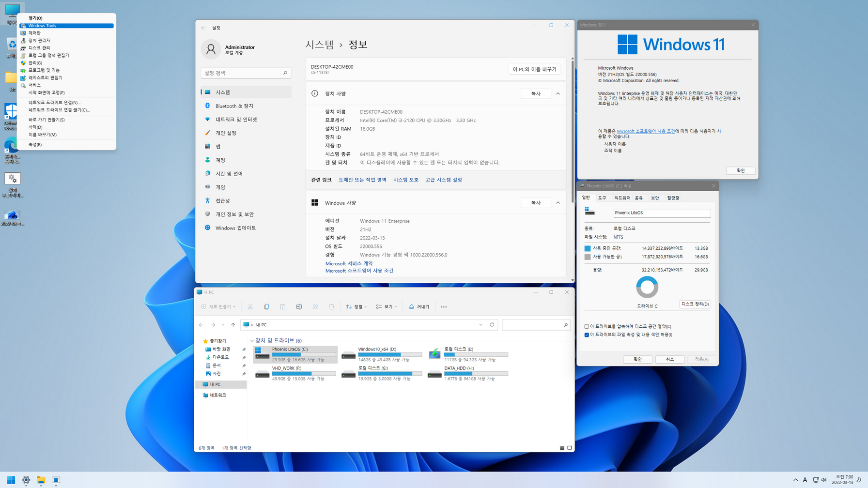The width and height of the screenshot is (868, 488).
Task: Select the gray free-space color swatch
Action: pyautogui.click(x=588, y=257)
